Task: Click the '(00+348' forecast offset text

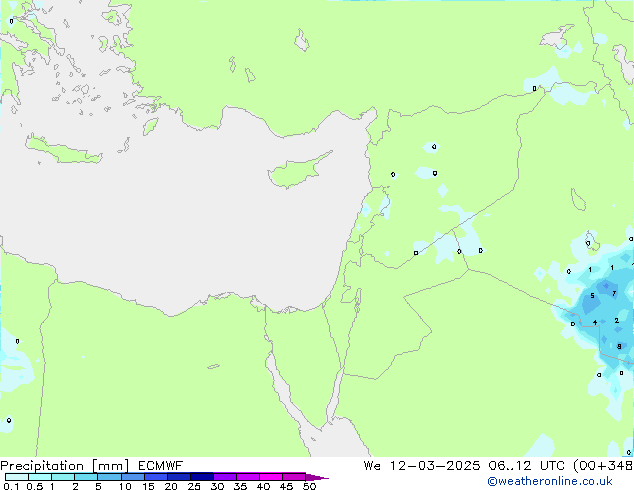Action: pyautogui.click(x=603, y=466)
